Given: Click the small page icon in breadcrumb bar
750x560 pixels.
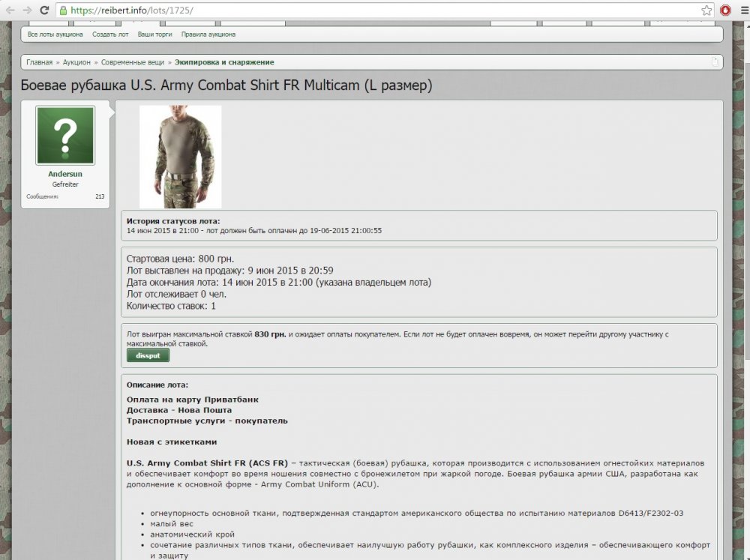Looking at the screenshot, I should coord(715,61).
